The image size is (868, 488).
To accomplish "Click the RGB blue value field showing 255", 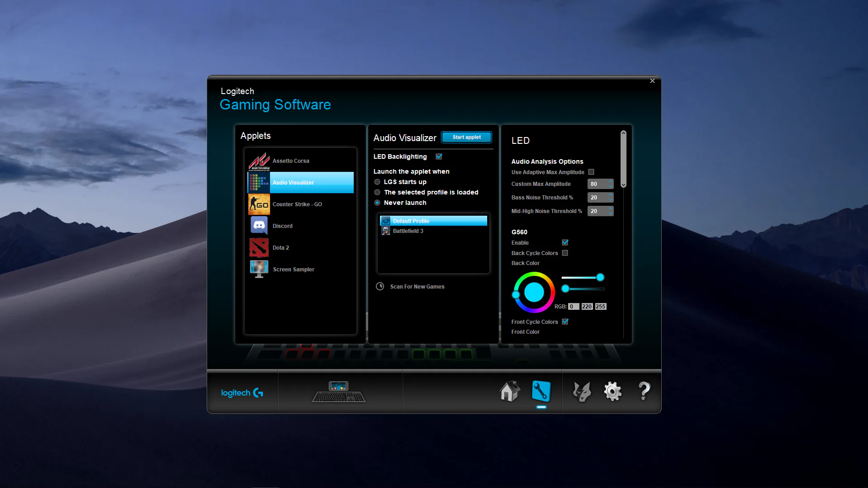I will [601, 307].
